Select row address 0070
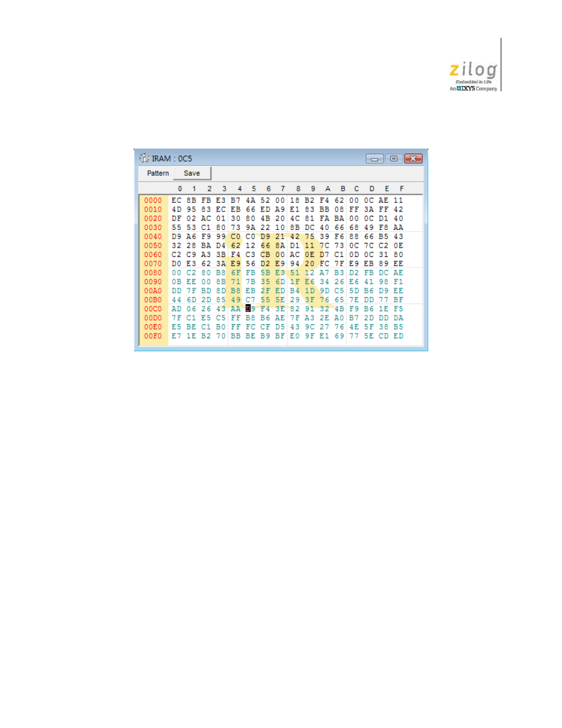The width and height of the screenshot is (562, 728). pyautogui.click(x=153, y=263)
